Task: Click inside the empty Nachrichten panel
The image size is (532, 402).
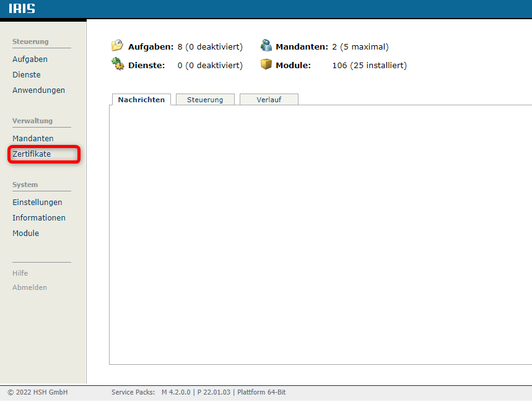Action: point(320,235)
